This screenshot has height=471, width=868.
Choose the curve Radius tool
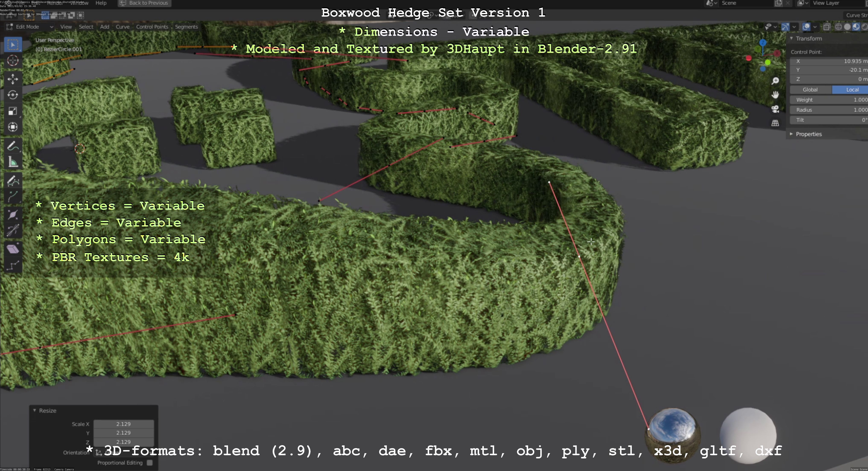(x=13, y=215)
